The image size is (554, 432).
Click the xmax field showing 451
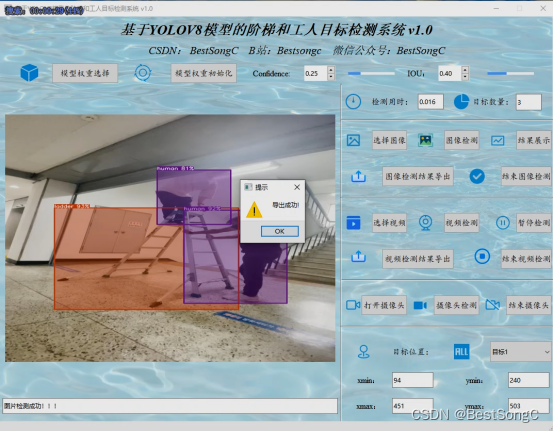(x=412, y=406)
